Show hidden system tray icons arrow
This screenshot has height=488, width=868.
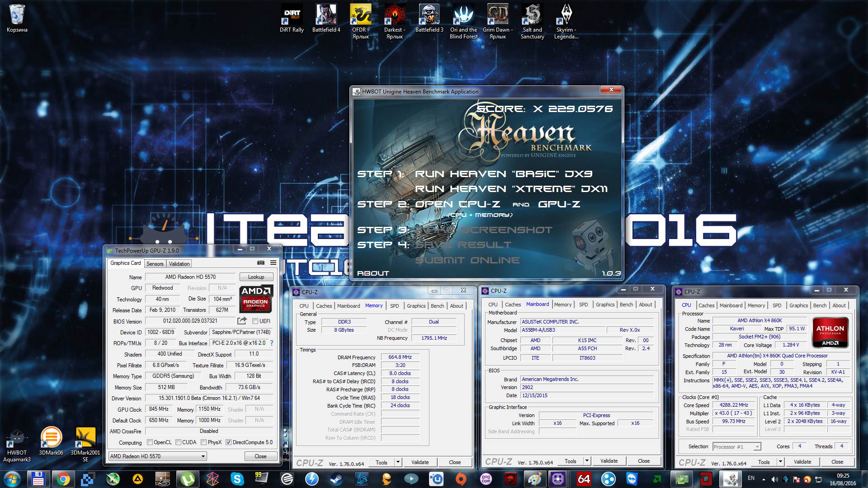point(764,479)
